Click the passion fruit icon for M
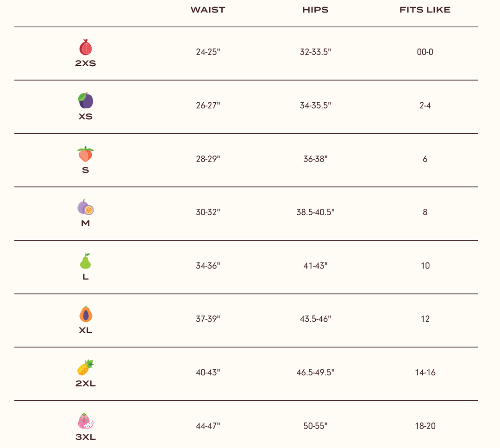The width and height of the screenshot is (500, 448). pyautogui.click(x=86, y=208)
